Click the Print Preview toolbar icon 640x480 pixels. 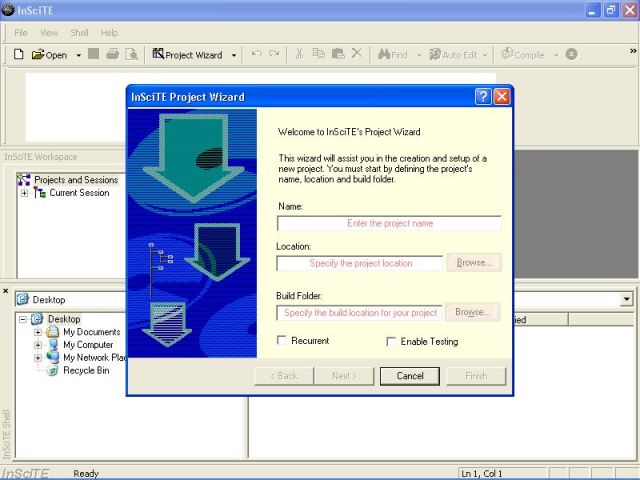(x=131, y=54)
